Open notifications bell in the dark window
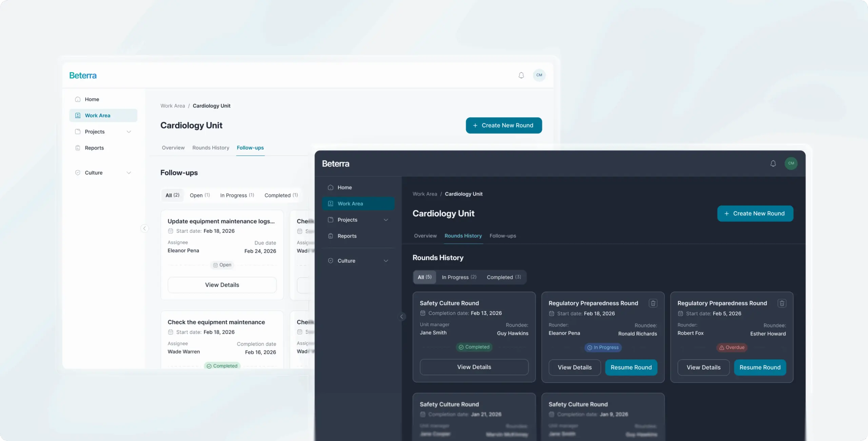Image resolution: width=868 pixels, height=441 pixels. point(773,164)
